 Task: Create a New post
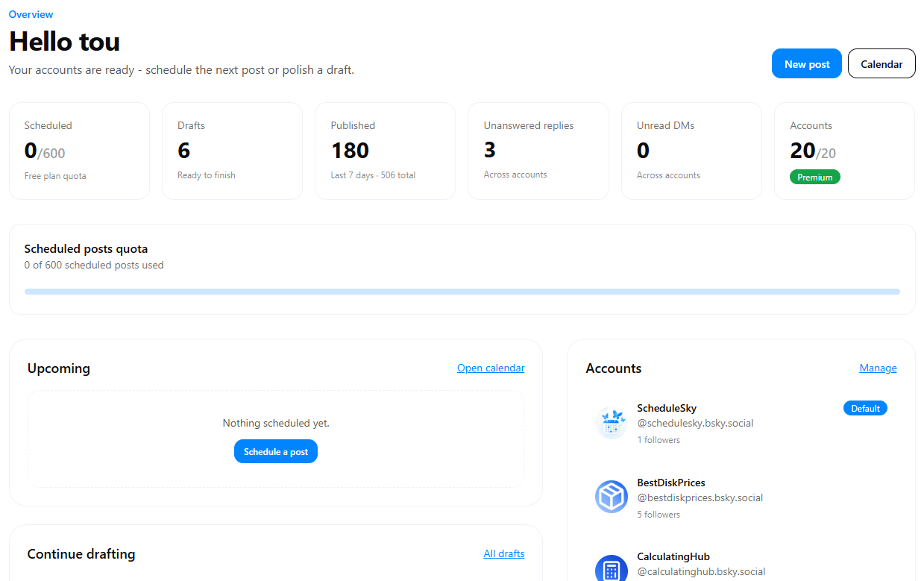tap(807, 64)
